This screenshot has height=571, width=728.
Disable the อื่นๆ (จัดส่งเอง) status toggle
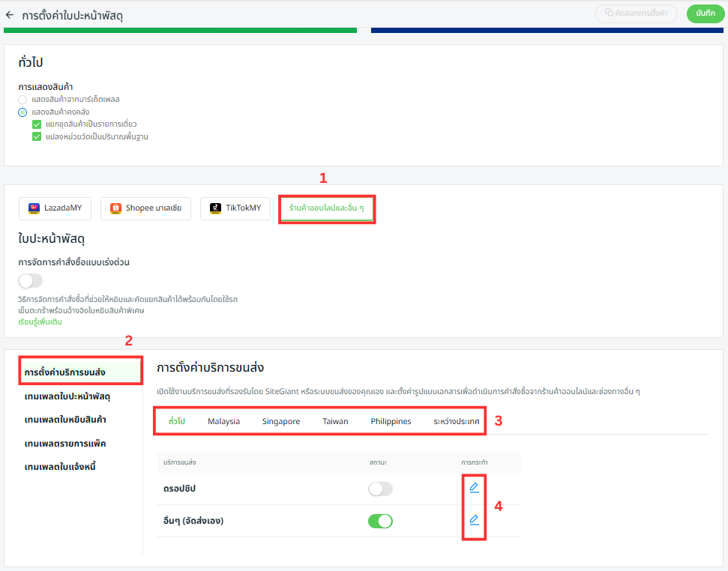click(380, 521)
